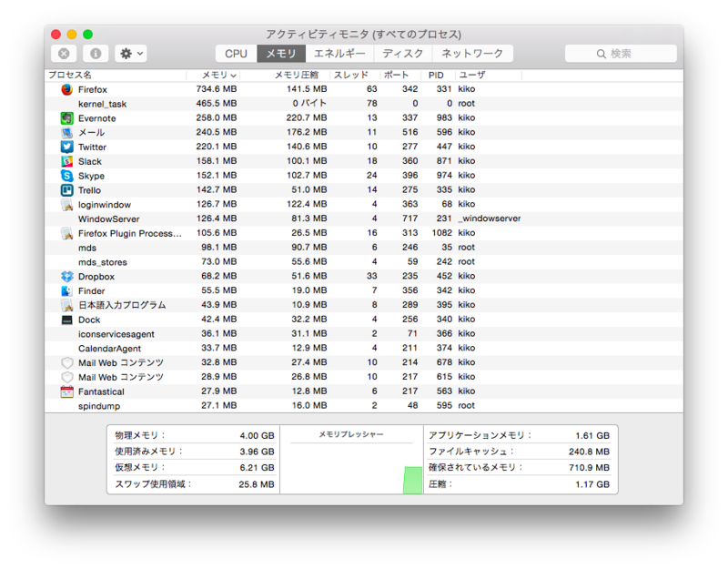
Task: Click Firefox memory value 734.6 MB
Action: (217, 89)
